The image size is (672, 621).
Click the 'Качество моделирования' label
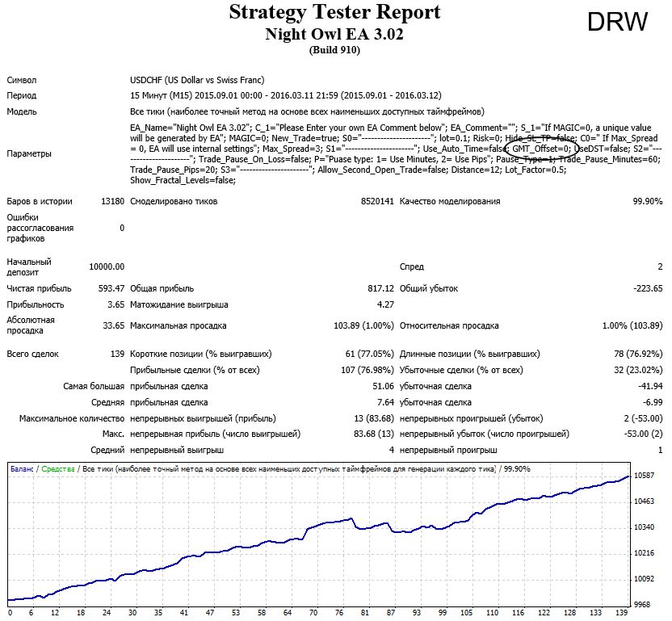pyautogui.click(x=450, y=201)
